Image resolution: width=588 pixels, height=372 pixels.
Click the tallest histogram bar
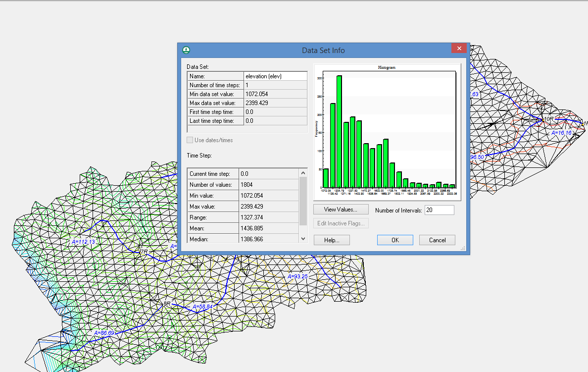[x=339, y=131]
